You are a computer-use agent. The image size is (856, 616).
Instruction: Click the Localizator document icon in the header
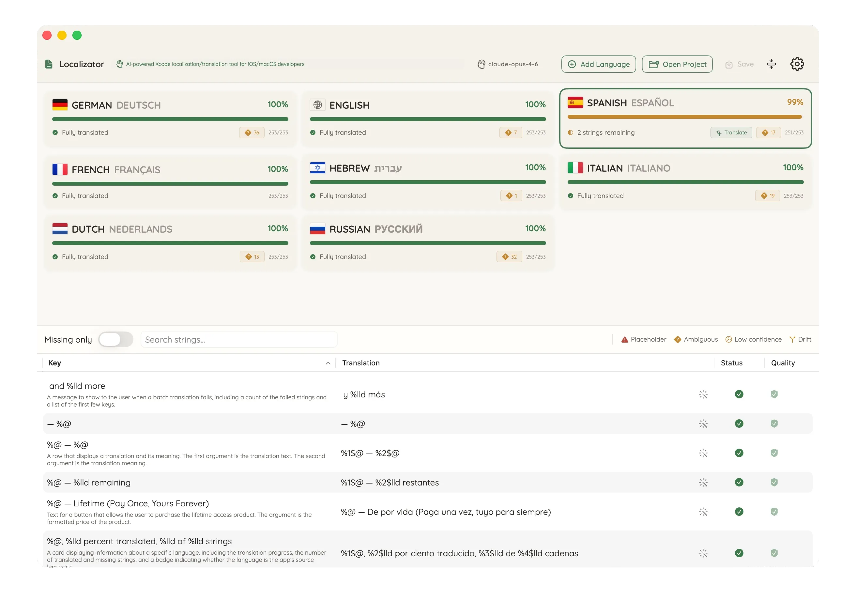point(49,64)
